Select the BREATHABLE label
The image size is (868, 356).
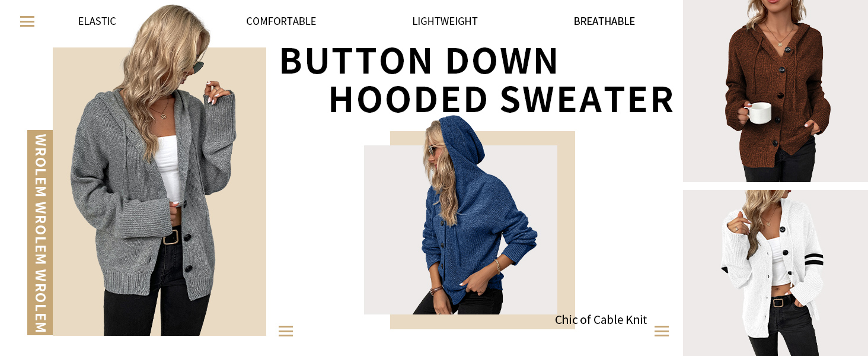tap(604, 21)
